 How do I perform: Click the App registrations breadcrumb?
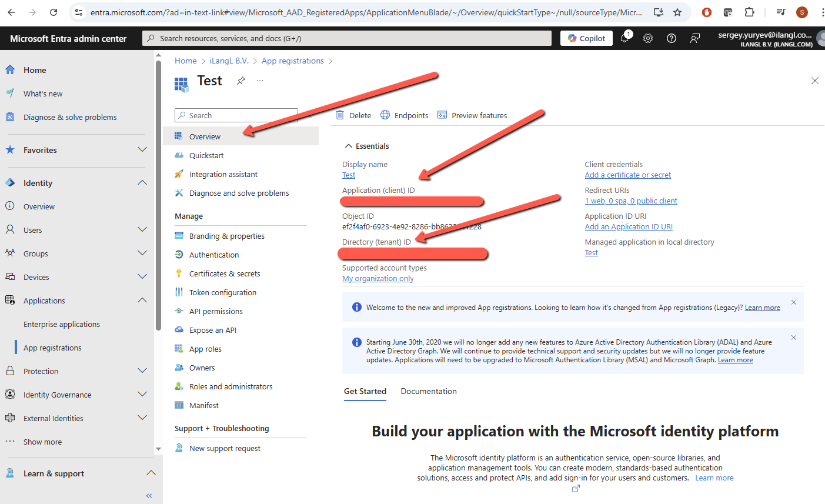293,61
